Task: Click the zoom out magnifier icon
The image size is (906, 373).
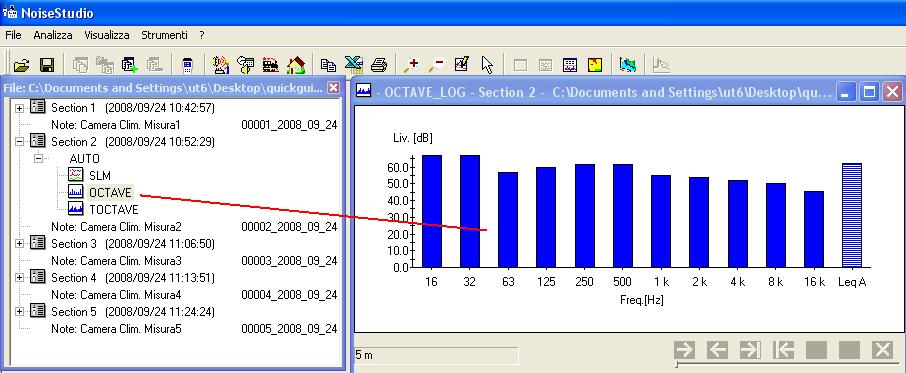Action: (436, 65)
